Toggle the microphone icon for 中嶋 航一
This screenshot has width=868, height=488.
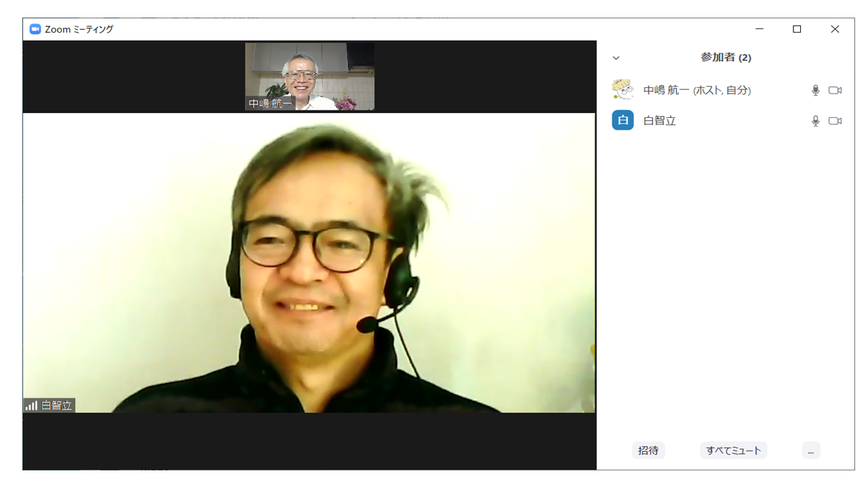816,90
